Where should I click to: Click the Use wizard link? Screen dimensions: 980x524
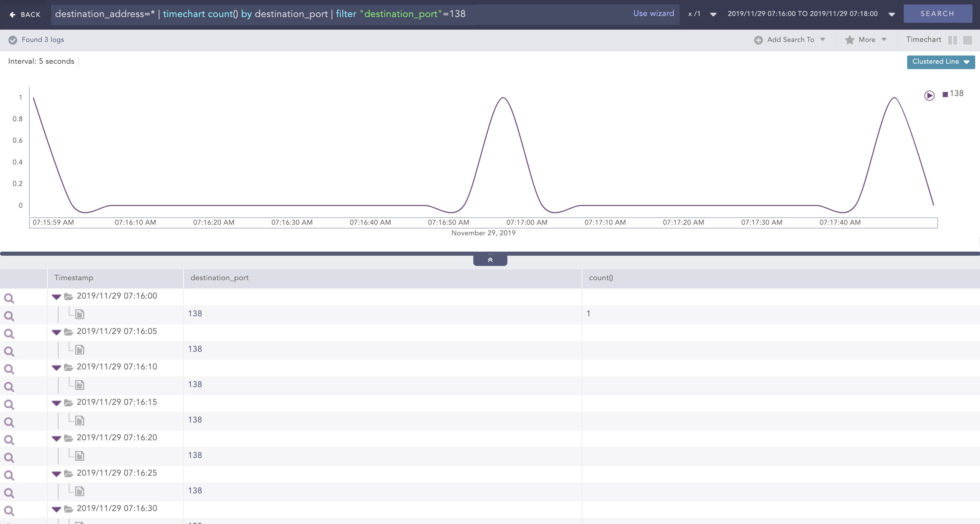(x=653, y=13)
